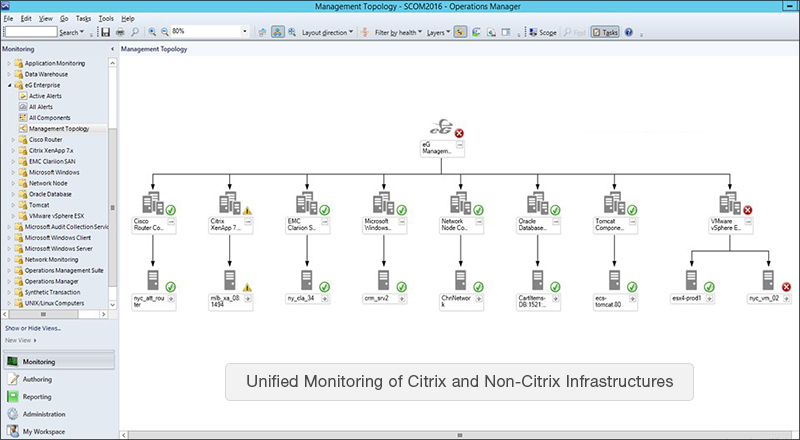Click the crm_srv2 server icon

point(384,280)
